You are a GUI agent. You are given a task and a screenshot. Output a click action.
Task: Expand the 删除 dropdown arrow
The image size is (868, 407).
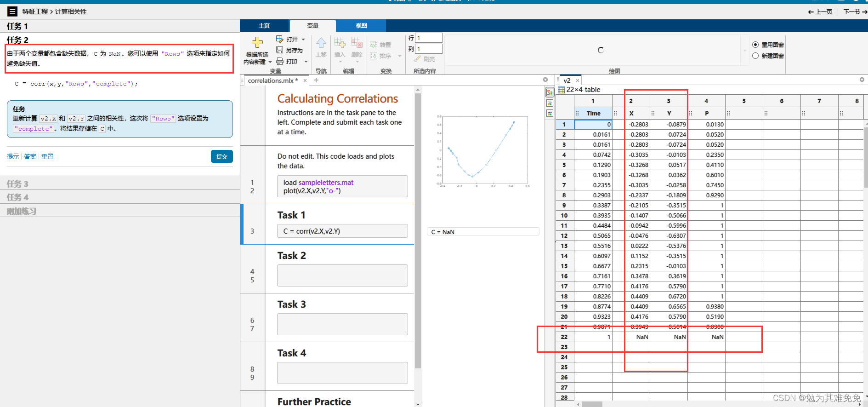click(x=357, y=62)
